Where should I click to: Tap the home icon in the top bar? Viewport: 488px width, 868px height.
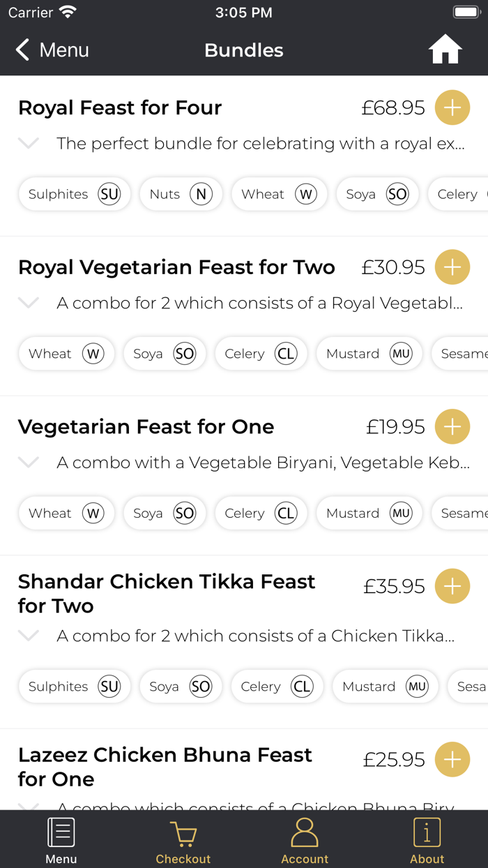445,50
